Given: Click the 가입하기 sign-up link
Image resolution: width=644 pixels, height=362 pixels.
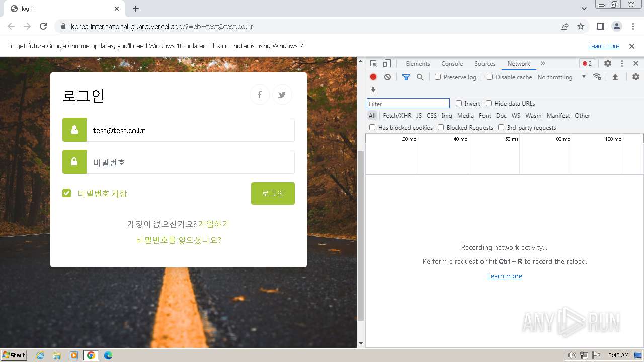Looking at the screenshot, I should coord(214,224).
